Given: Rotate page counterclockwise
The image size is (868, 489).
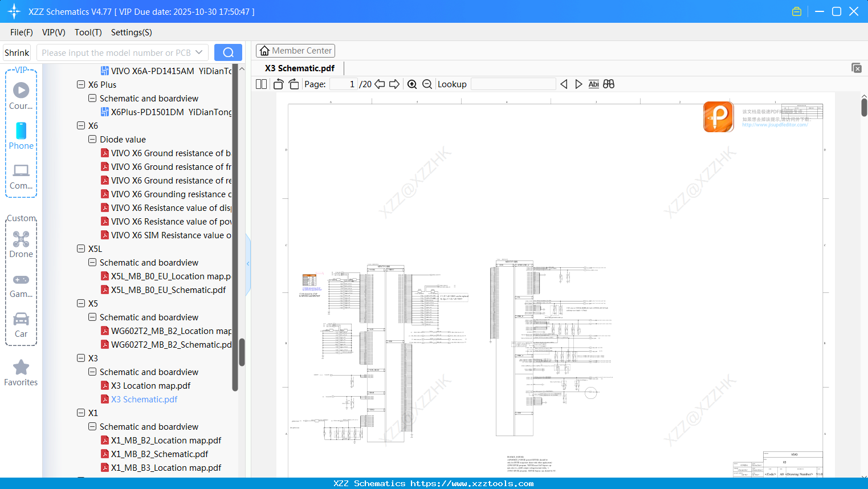Looking at the screenshot, I should (x=278, y=84).
